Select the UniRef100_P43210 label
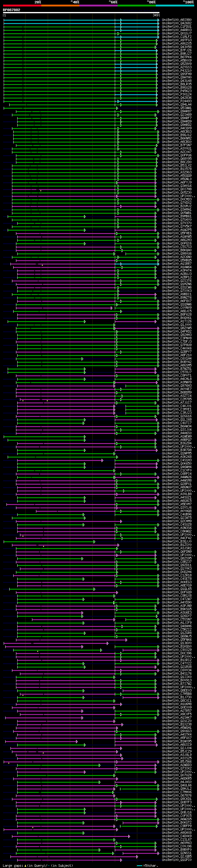 pyautogui.click(x=177, y=71)
